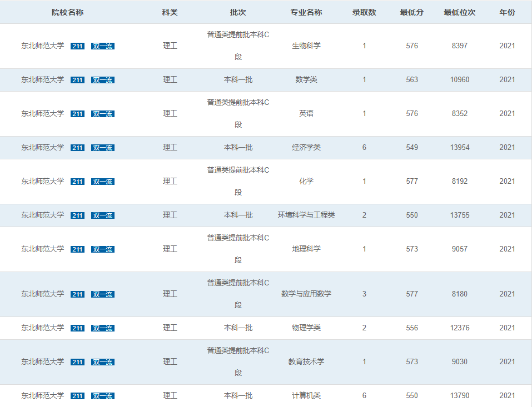Image resolution: width=532 pixels, height=407 pixels.
Task: Click the 双一流 badge in the 化学 row
Action: (x=103, y=182)
